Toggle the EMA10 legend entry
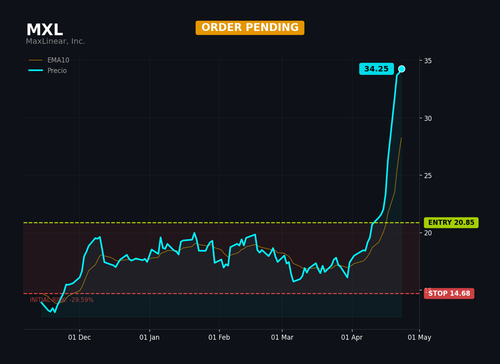The height and width of the screenshot is (364, 500). (49, 60)
